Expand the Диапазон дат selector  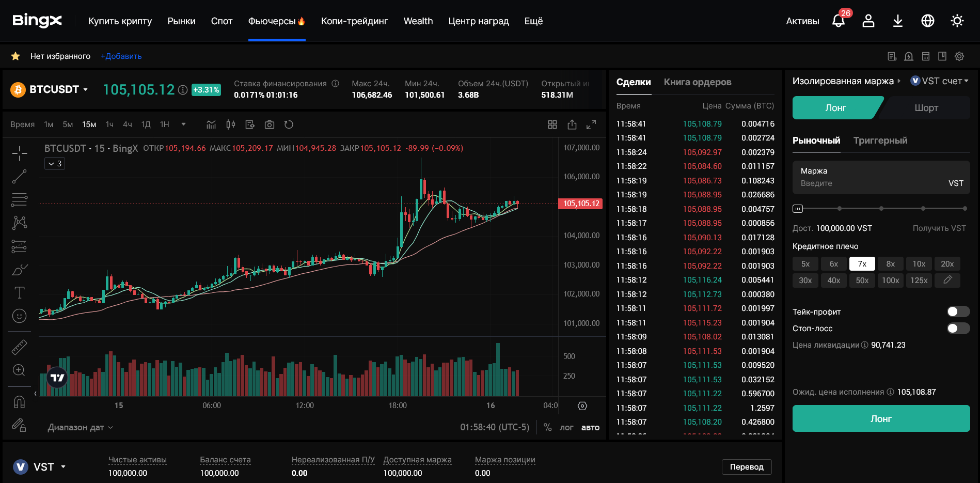[80, 427]
